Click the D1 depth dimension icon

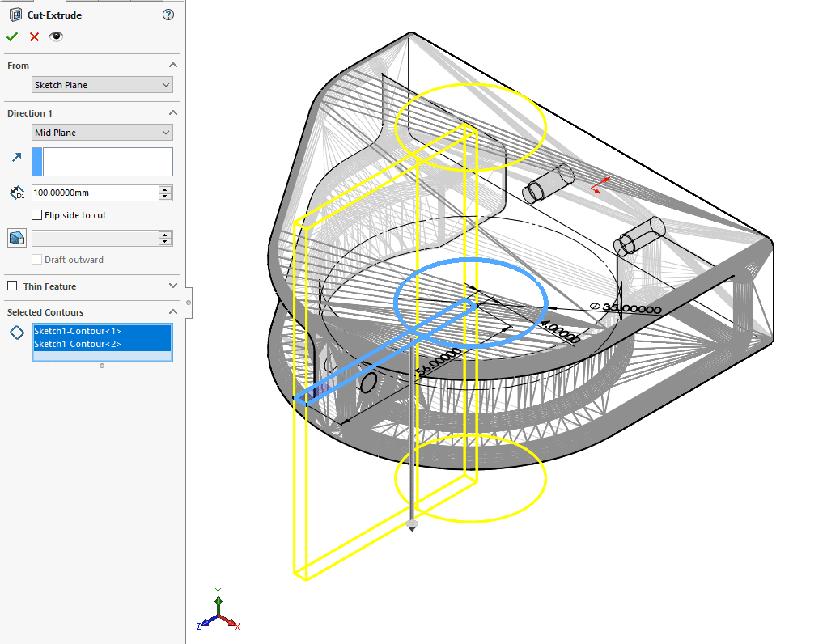pyautogui.click(x=16, y=193)
